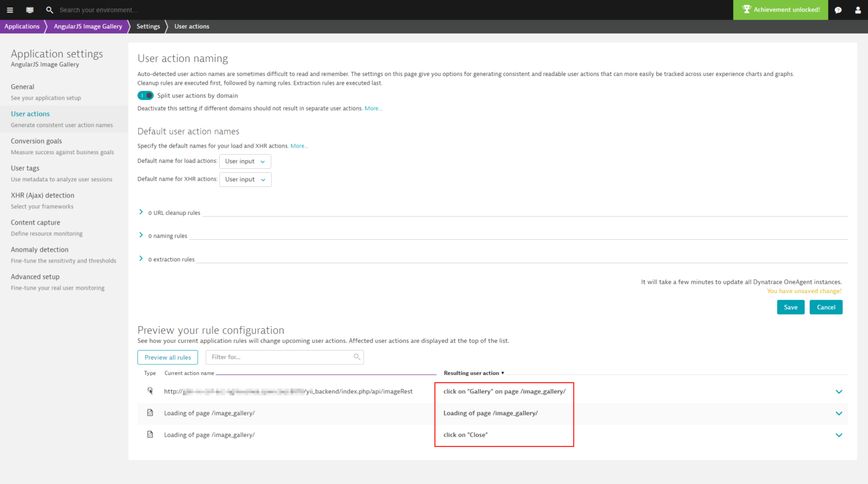The width and height of the screenshot is (868, 484).
Task: Expand the click on "Close" result row
Action: pos(839,435)
